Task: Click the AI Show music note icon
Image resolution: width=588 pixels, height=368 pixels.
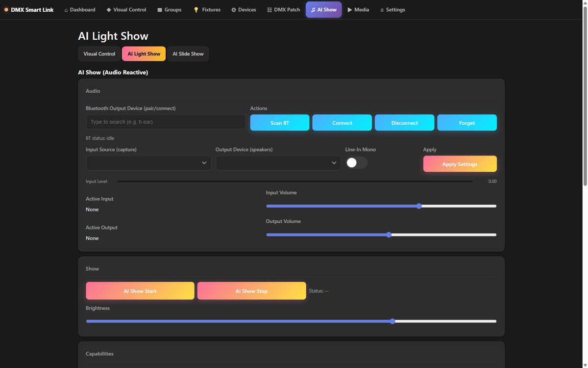Action: tap(313, 10)
